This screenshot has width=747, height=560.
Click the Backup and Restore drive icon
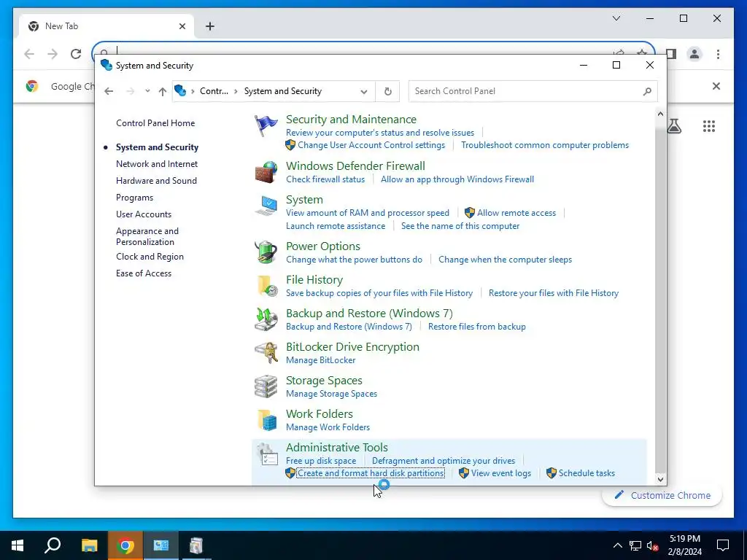pos(266,319)
